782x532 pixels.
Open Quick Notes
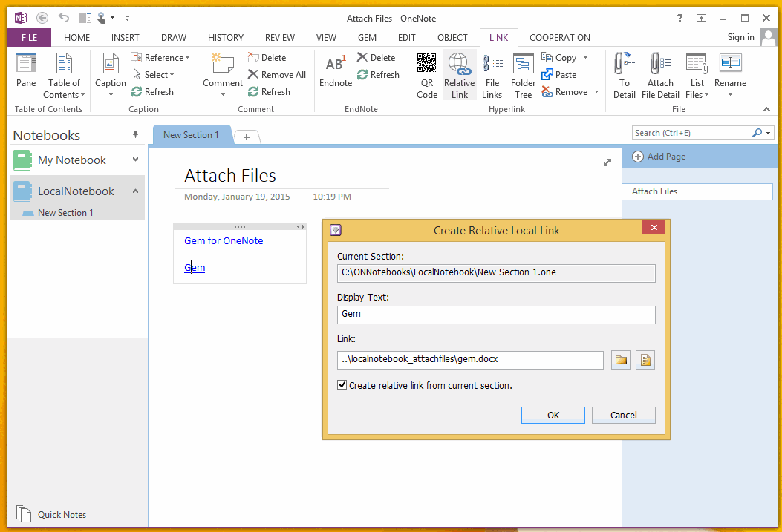(51, 514)
